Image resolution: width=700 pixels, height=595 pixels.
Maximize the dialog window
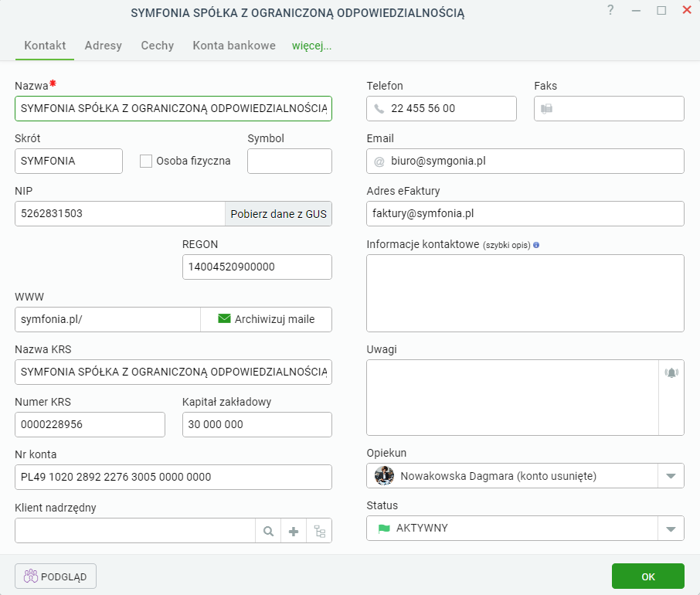click(661, 10)
